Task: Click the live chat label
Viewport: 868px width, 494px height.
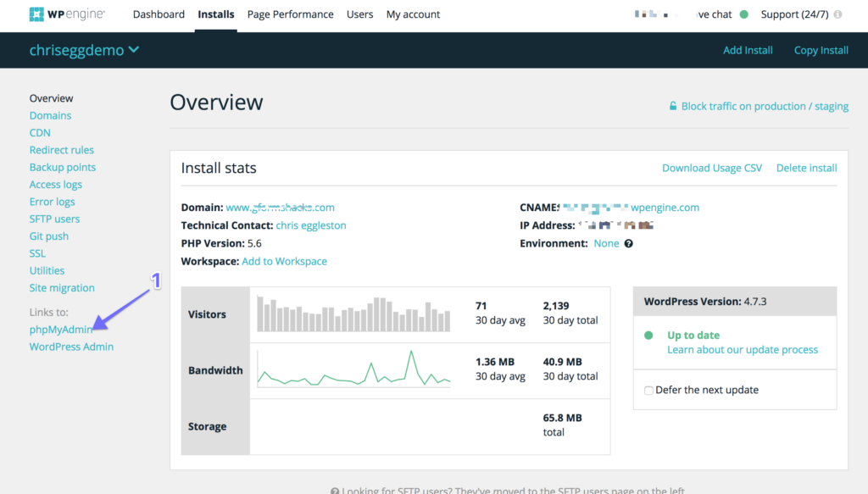Action: (x=714, y=14)
